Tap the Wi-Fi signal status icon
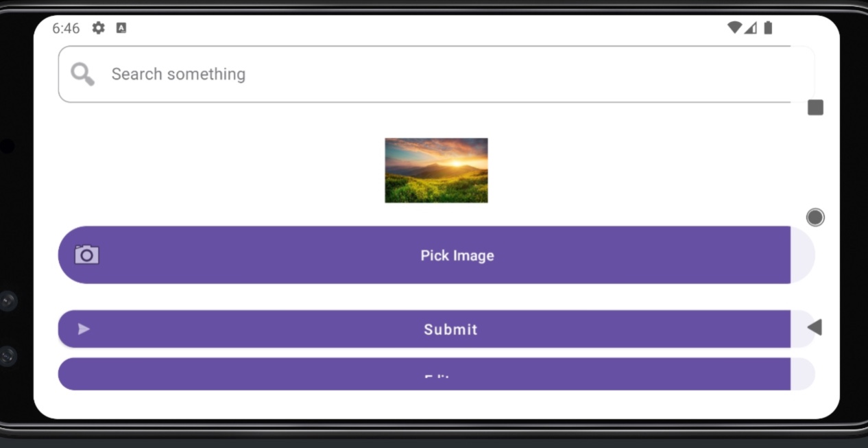 tap(734, 27)
